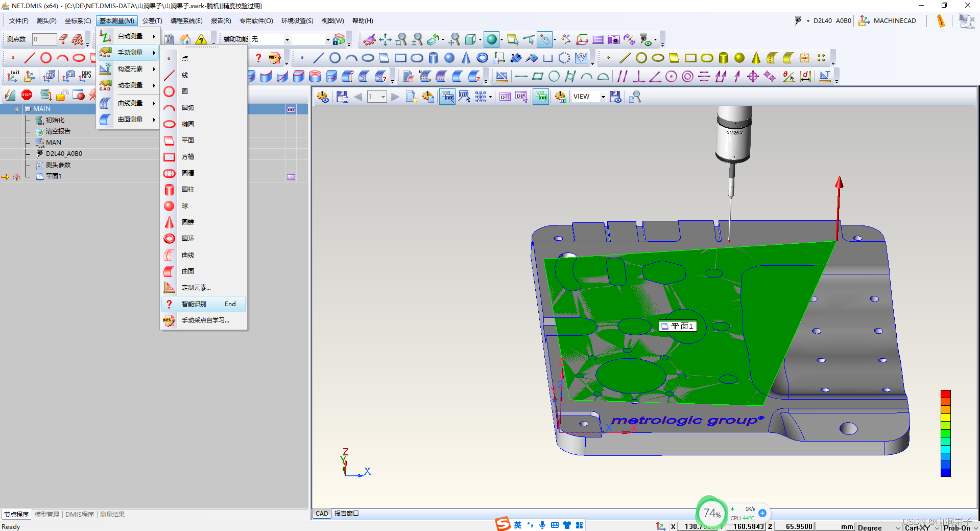Toggle the lightbulb beside 平面1
Screen dimensions: 980x531
point(16,177)
